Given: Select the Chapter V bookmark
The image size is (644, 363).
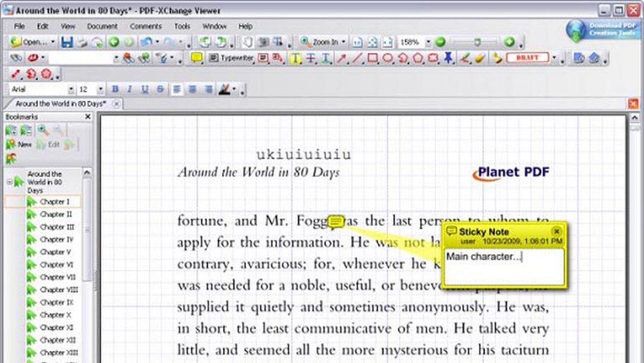Looking at the screenshot, I should point(55,252).
